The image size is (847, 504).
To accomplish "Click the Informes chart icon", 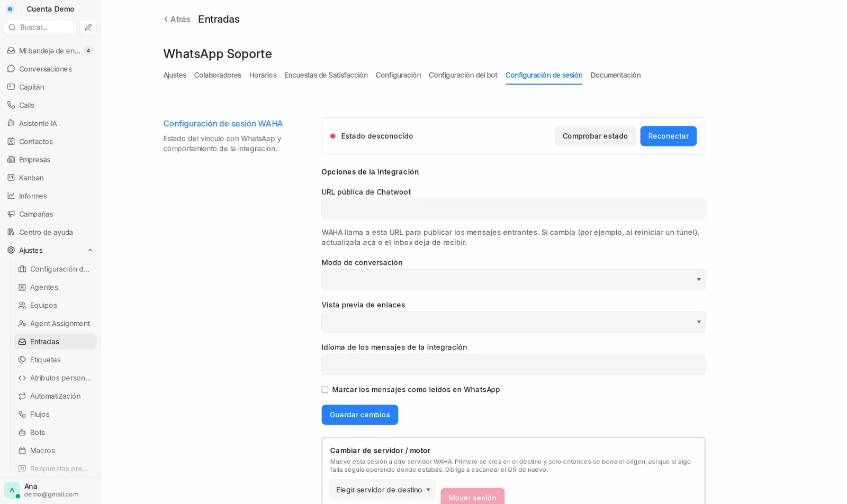I will click(11, 196).
